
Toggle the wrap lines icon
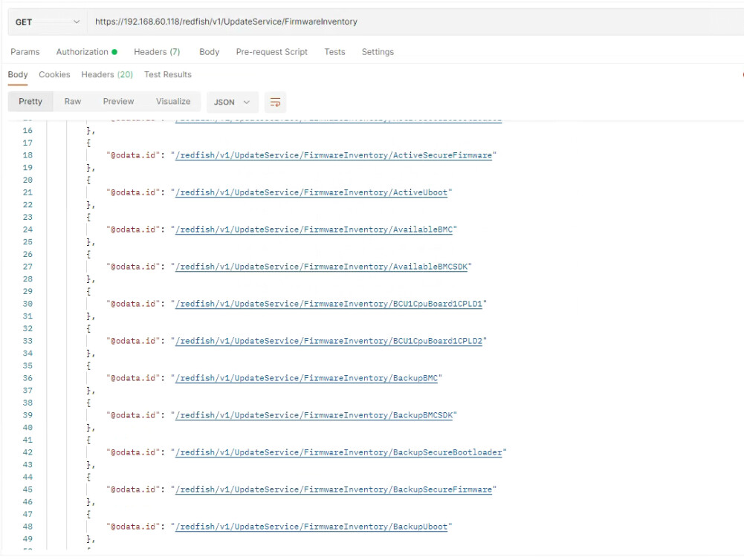click(275, 102)
